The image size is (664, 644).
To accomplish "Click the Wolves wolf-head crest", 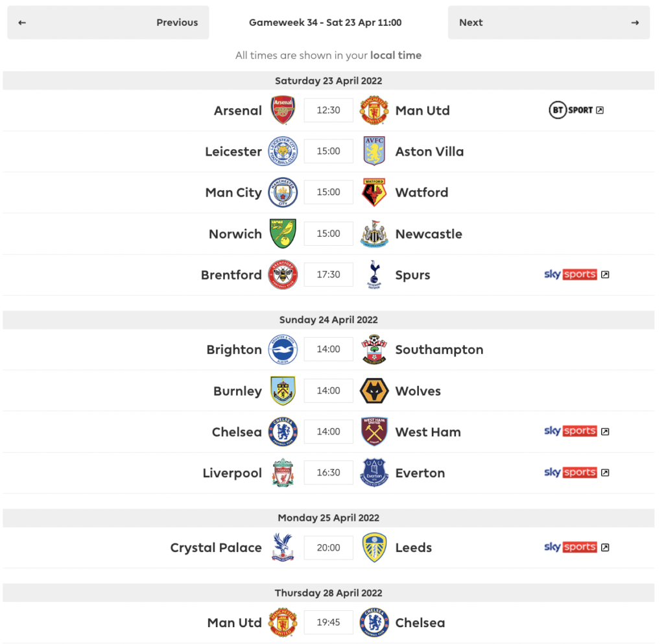I will pos(374,390).
